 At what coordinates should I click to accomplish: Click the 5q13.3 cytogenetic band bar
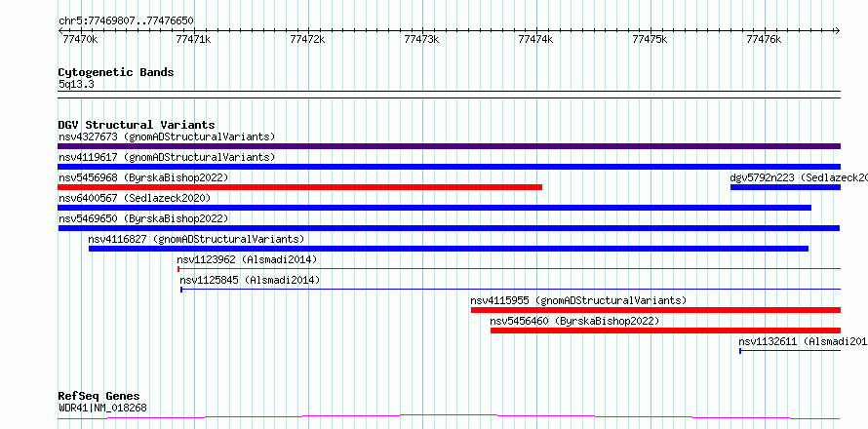tap(449, 95)
